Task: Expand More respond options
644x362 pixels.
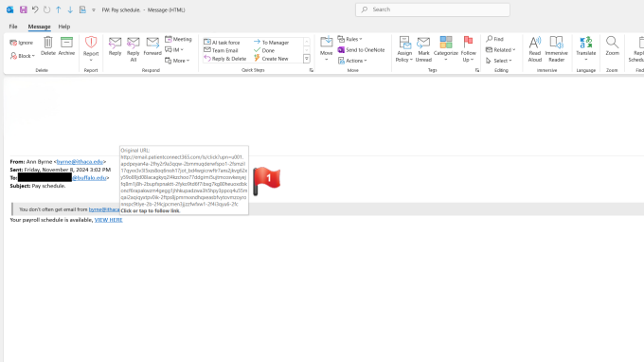Action: coord(177,61)
